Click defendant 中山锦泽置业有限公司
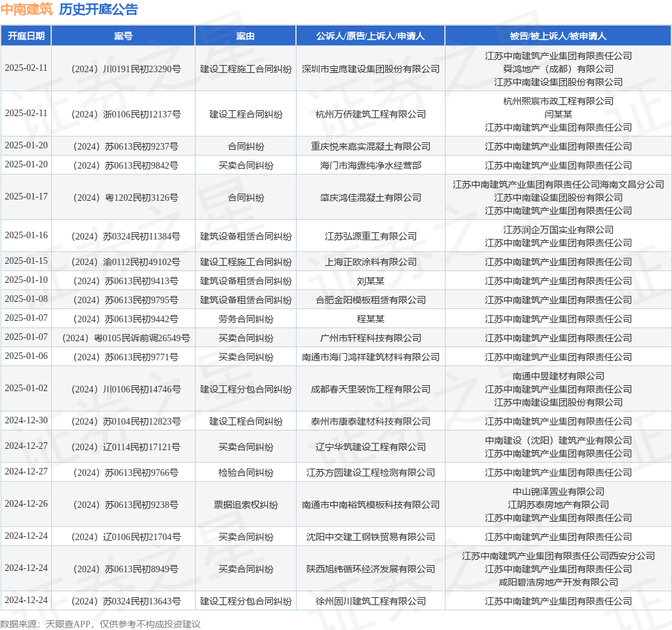This screenshot has height=630, width=672. pyautogui.click(x=558, y=492)
